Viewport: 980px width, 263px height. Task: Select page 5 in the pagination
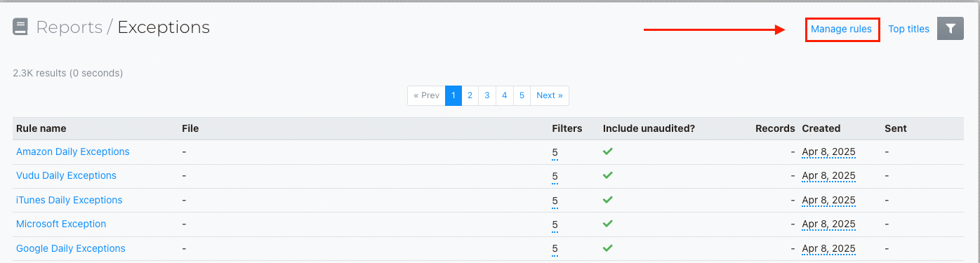click(522, 95)
